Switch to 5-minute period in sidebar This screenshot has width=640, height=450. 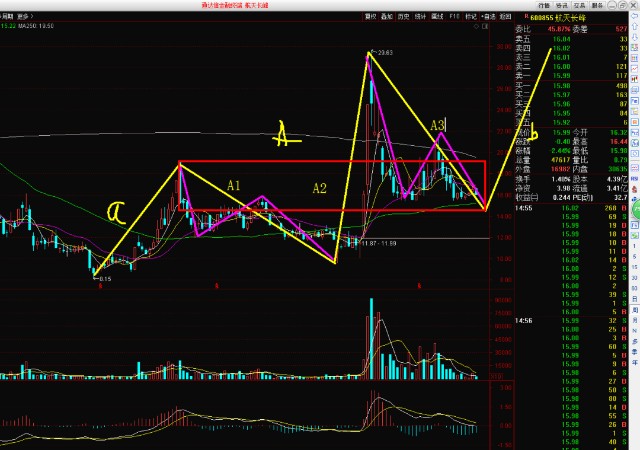coord(635,256)
